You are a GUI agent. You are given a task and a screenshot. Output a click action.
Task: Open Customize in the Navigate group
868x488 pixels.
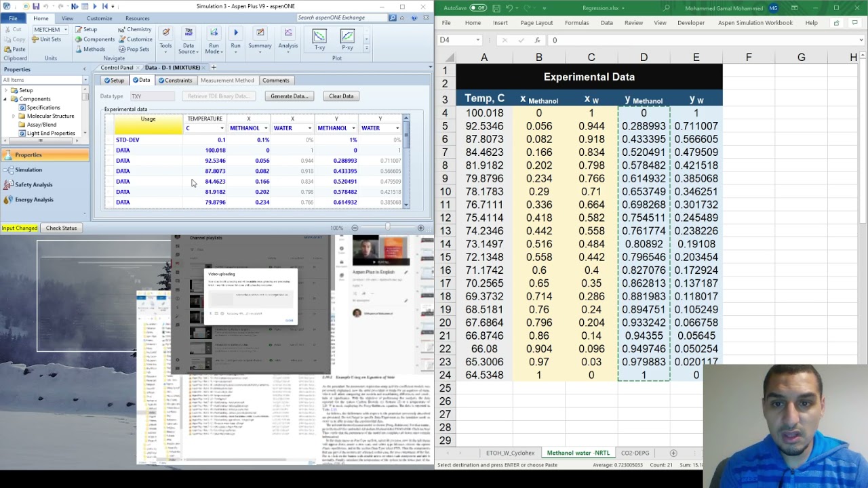click(x=135, y=39)
